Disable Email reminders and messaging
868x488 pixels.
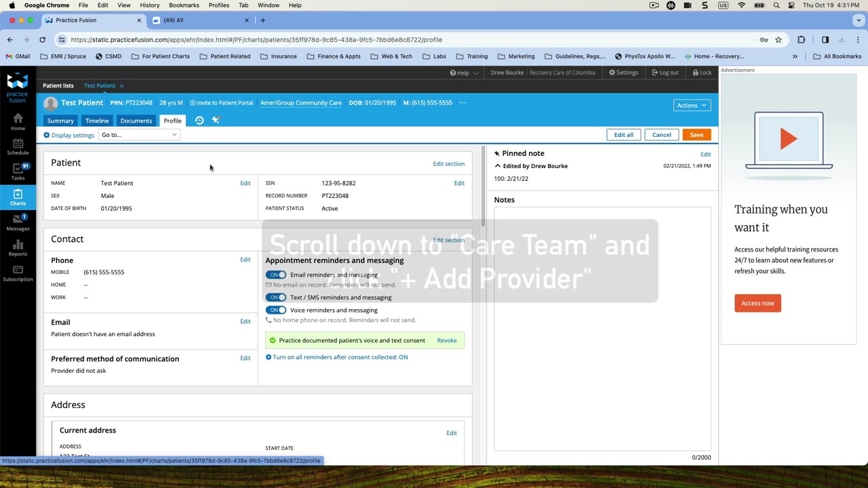277,274
